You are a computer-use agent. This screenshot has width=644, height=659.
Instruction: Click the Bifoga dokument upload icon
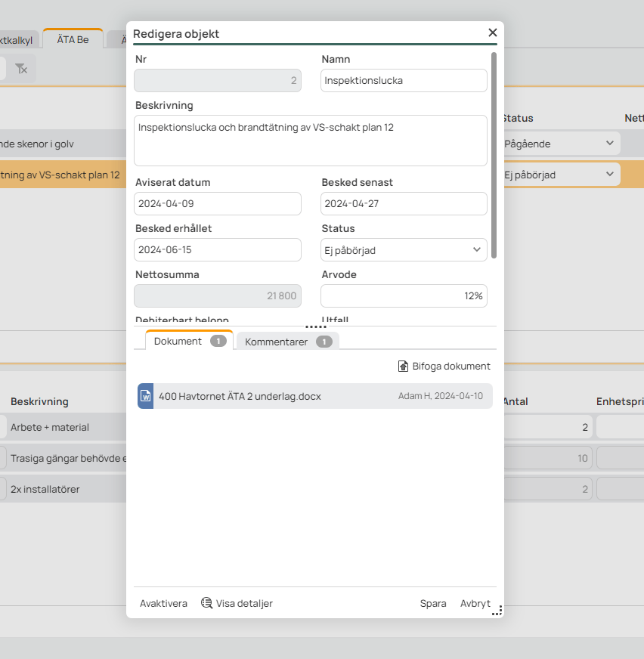point(403,366)
